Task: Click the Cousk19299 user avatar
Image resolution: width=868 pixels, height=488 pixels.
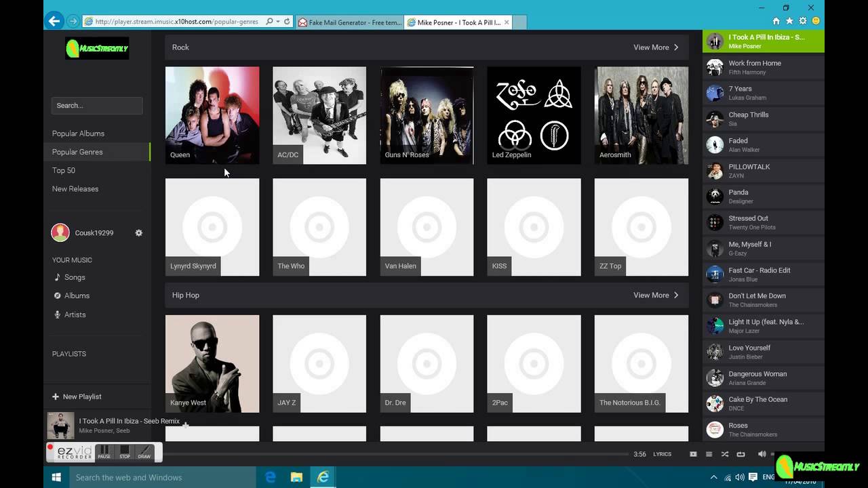Action: tap(60, 232)
